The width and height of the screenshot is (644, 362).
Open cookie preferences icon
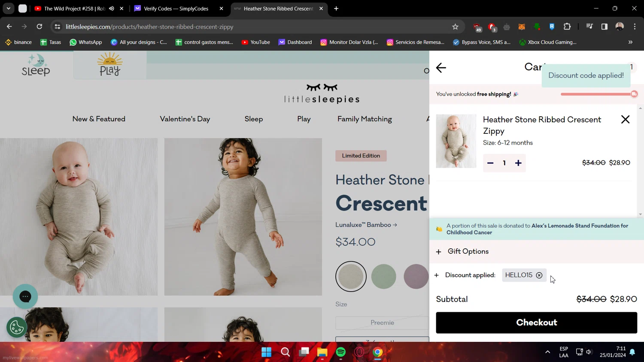click(x=17, y=328)
